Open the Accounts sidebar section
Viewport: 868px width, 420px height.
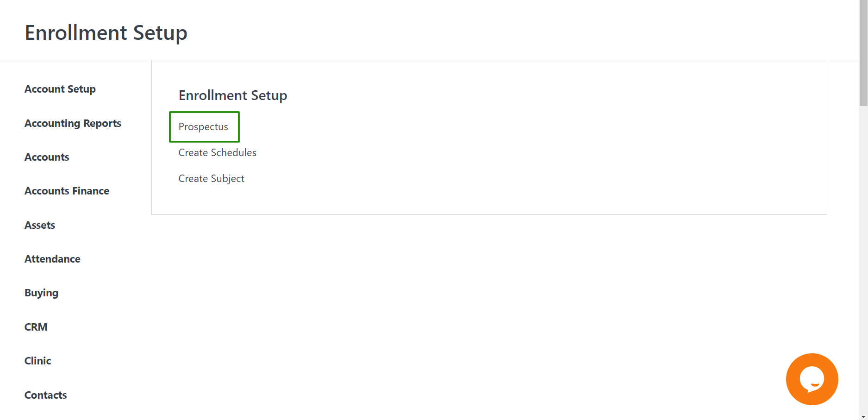tap(47, 157)
